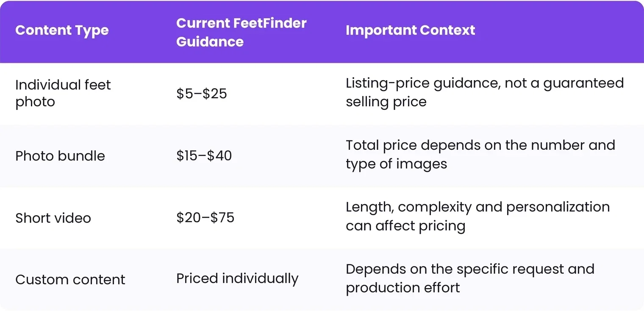This screenshot has width=644, height=311.
Task: Click the Custom content row label
Action: click(70, 280)
